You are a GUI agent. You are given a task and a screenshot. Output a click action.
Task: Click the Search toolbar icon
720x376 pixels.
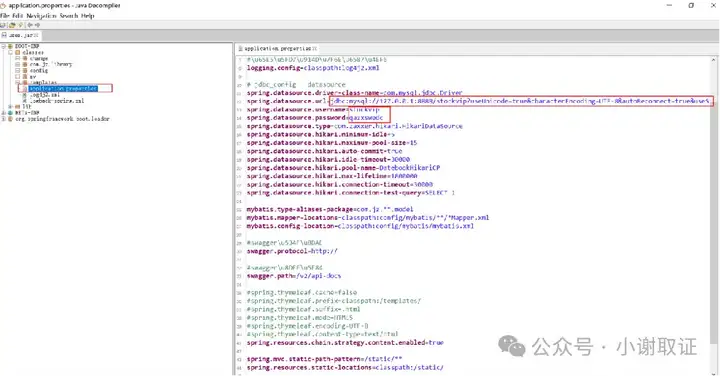click(20, 25)
